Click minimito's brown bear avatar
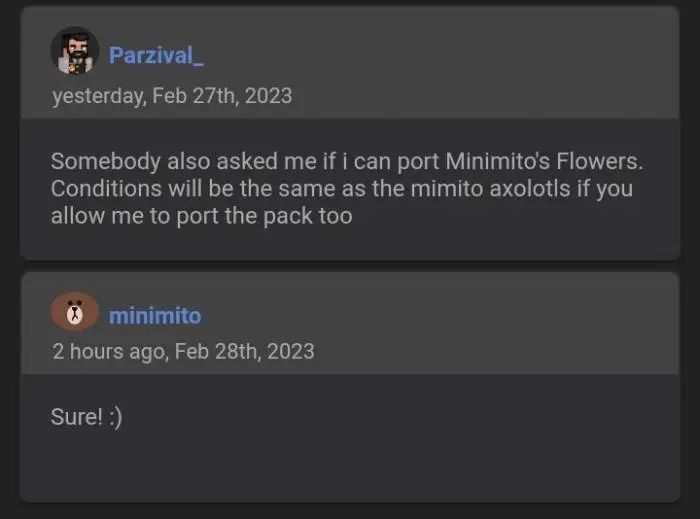Screen dimensions: 700x519 tap(74, 314)
